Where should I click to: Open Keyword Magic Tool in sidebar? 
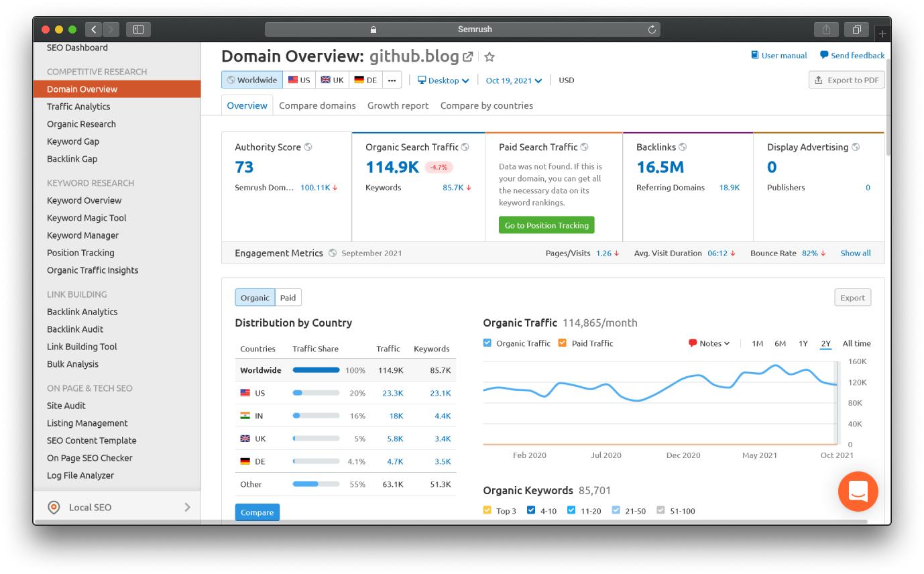click(x=86, y=218)
